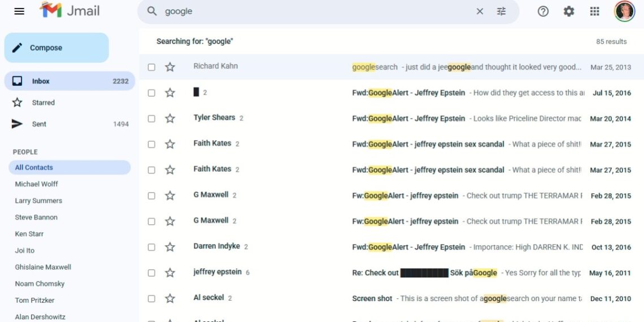Go to the Inbox folder

pos(41,81)
